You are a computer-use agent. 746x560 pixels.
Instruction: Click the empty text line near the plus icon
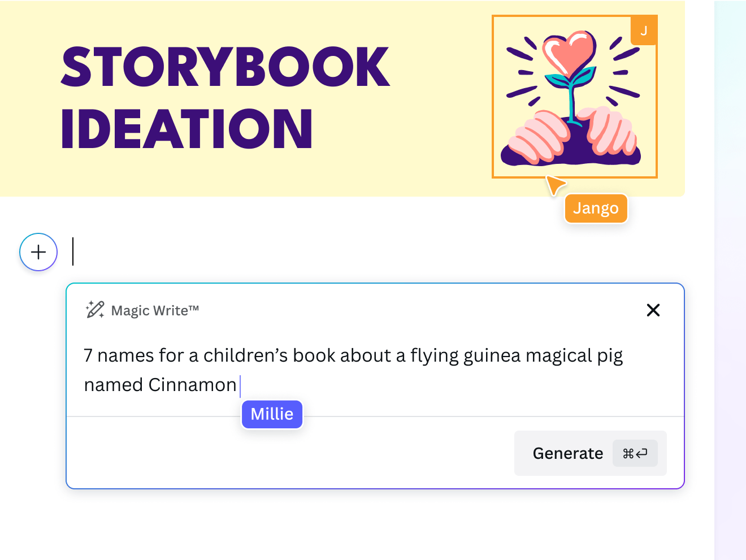(73, 252)
